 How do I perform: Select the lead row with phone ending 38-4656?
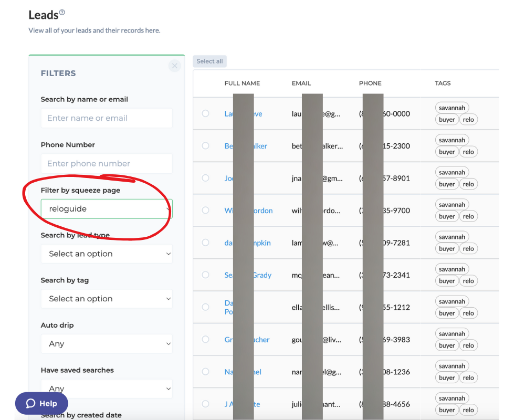206,404
